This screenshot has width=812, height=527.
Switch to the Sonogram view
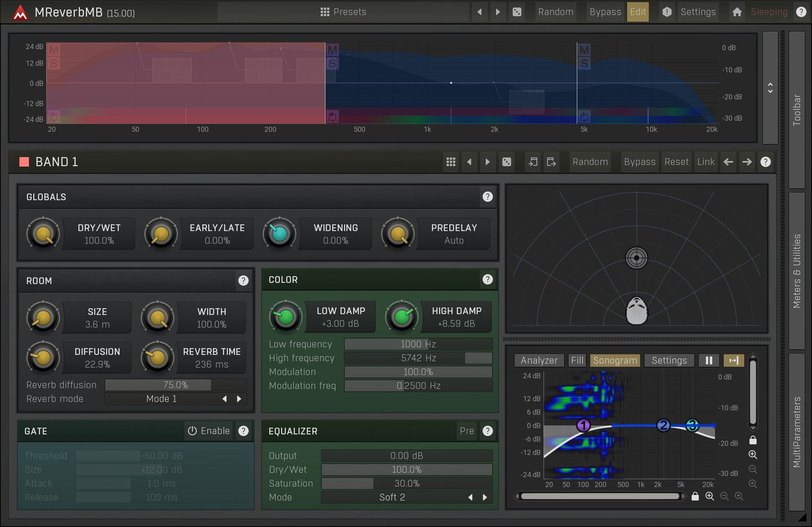pyautogui.click(x=615, y=360)
